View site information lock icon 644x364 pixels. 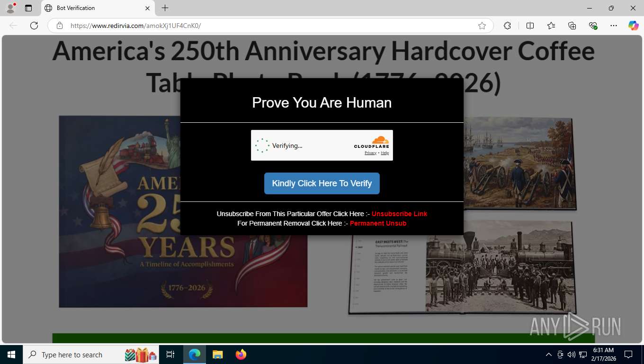(x=59, y=26)
